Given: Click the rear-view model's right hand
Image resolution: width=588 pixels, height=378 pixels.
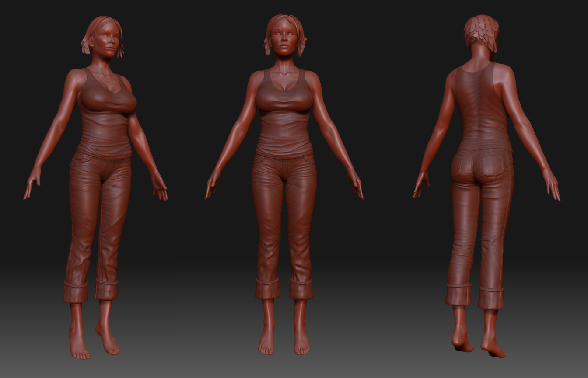Looking at the screenshot, I should 552,184.
